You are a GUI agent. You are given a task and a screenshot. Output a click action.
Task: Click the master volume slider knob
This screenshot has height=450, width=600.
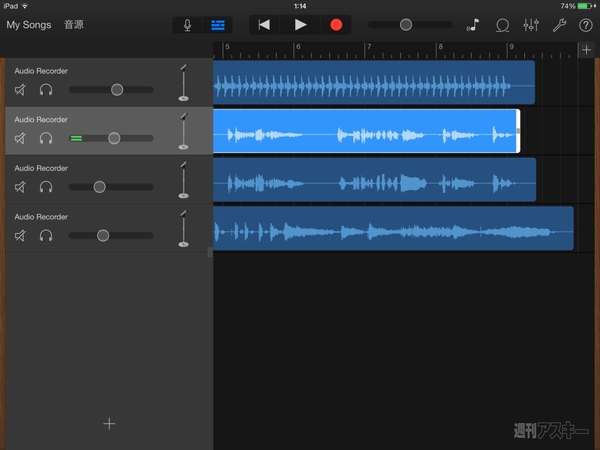coord(406,25)
